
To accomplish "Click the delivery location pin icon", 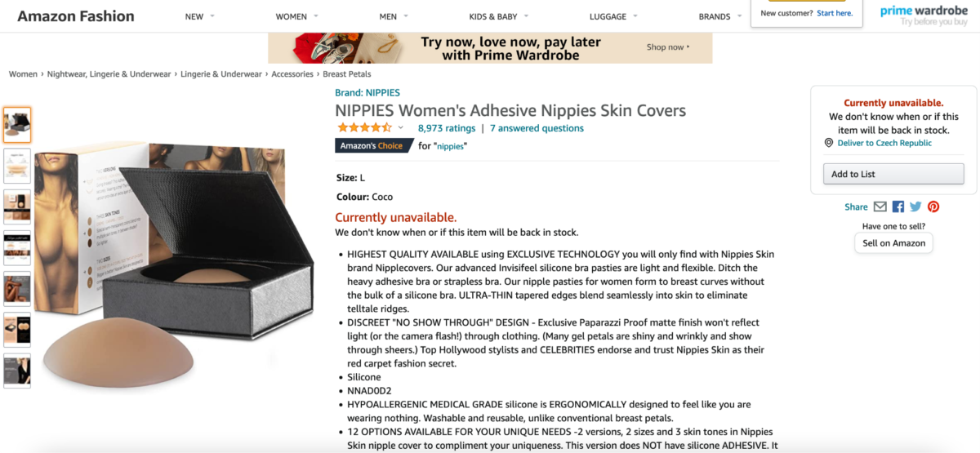I will (829, 143).
